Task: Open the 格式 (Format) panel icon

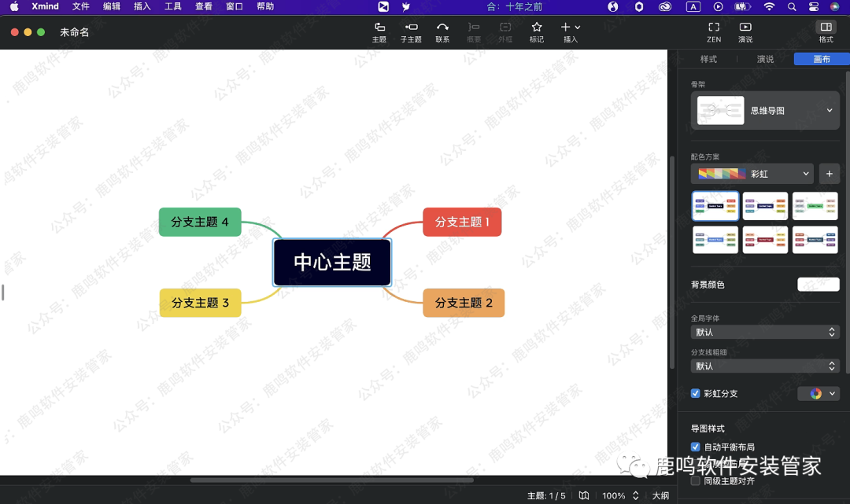Action: click(x=826, y=31)
